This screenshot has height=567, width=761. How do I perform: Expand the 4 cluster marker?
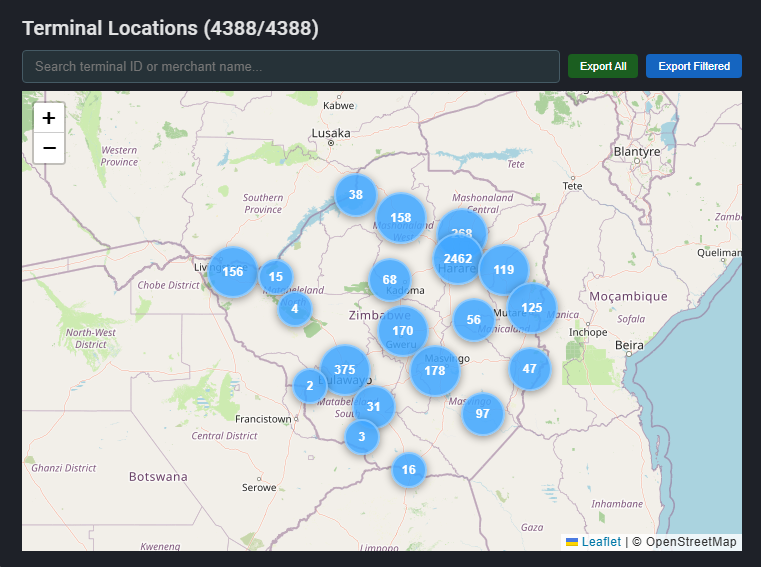(x=295, y=309)
